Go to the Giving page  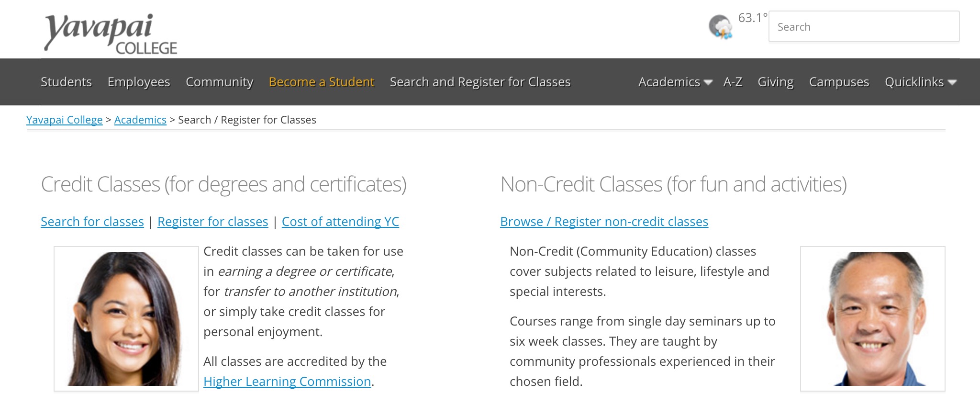pos(775,82)
